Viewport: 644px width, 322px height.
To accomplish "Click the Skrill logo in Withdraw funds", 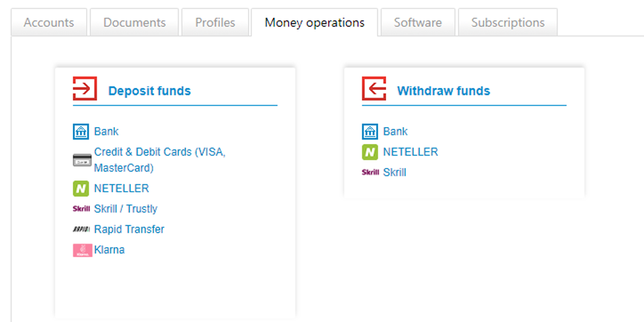I will tap(370, 172).
